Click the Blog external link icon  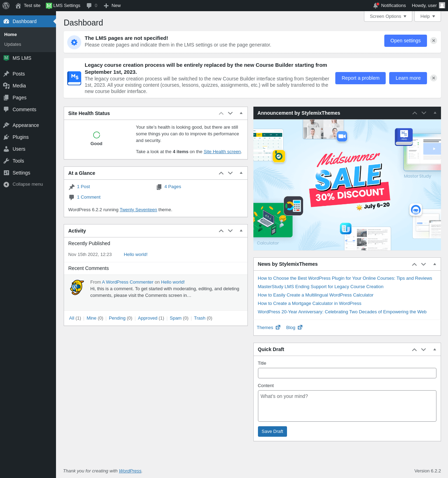tap(300, 327)
